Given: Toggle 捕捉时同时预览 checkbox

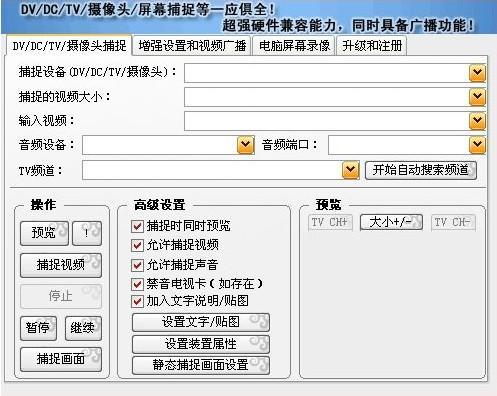Looking at the screenshot, I should coord(137,226).
